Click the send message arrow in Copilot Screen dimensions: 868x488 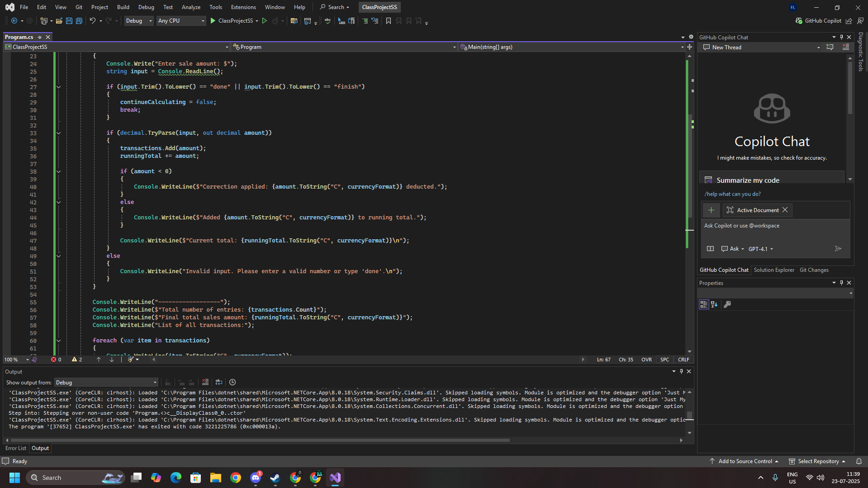[838, 248]
